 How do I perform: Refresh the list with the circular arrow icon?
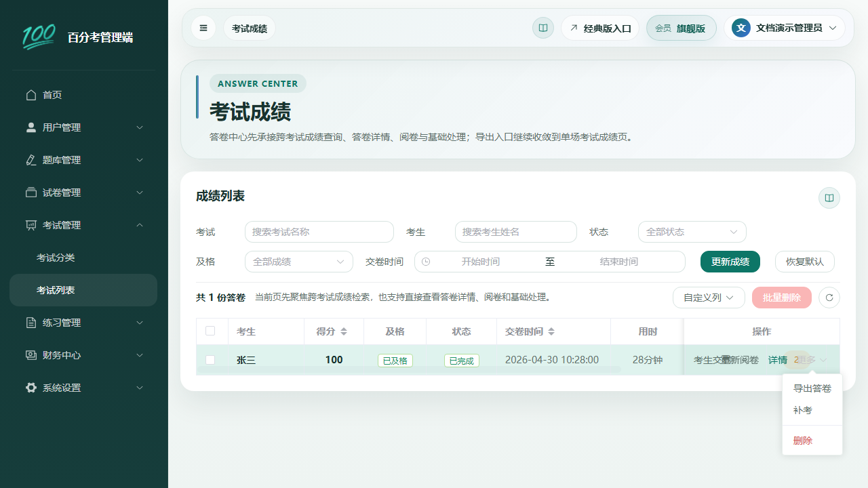(x=829, y=298)
